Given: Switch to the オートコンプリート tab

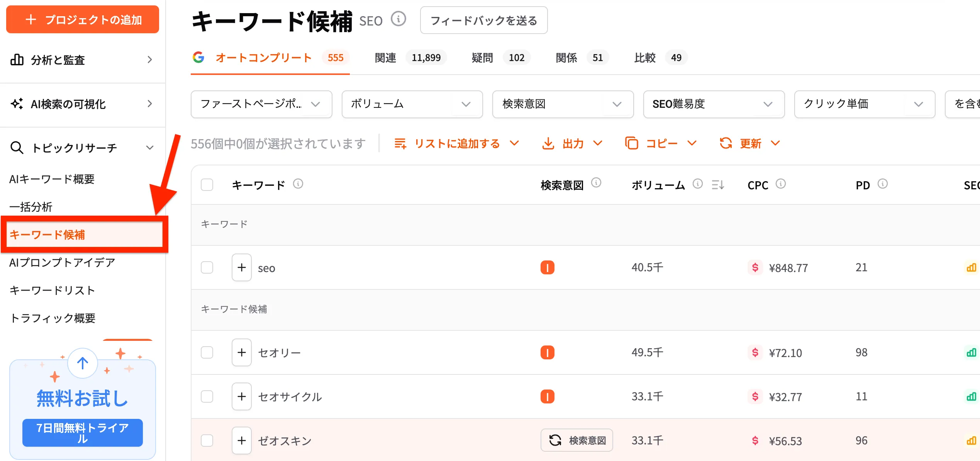Looking at the screenshot, I should tap(270, 58).
